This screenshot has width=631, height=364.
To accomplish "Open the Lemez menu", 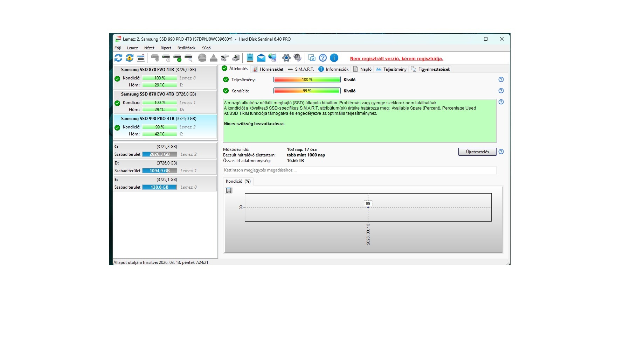I will pos(132,48).
